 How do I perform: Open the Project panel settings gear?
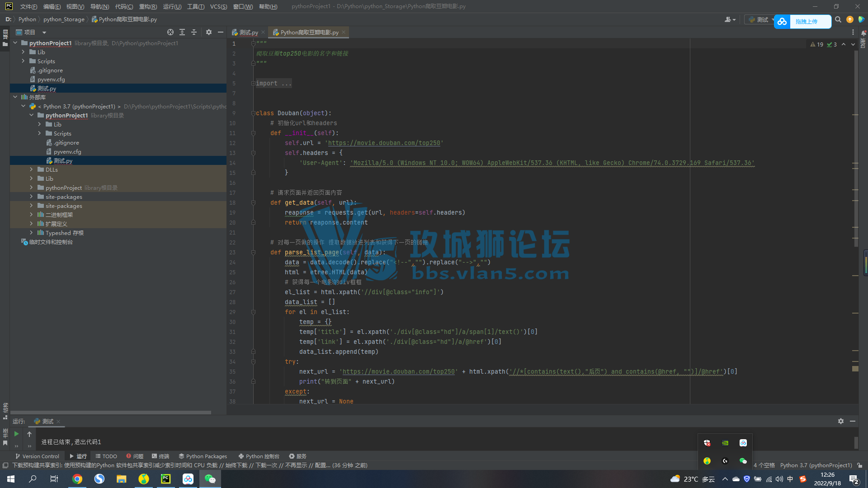pos(208,32)
